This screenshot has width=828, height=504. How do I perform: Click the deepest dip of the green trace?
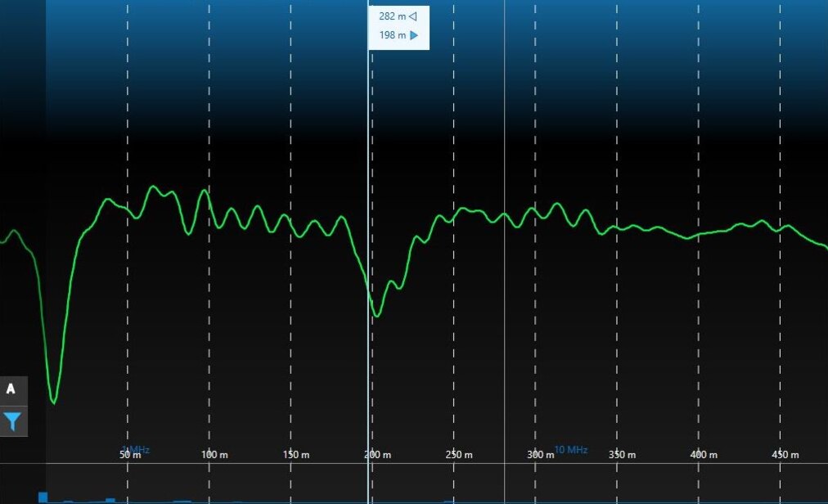tap(54, 403)
